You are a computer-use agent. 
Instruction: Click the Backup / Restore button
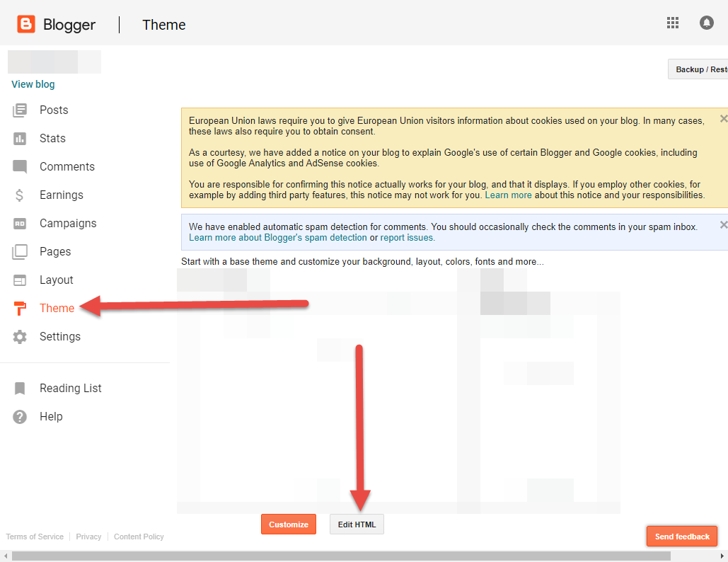698,69
